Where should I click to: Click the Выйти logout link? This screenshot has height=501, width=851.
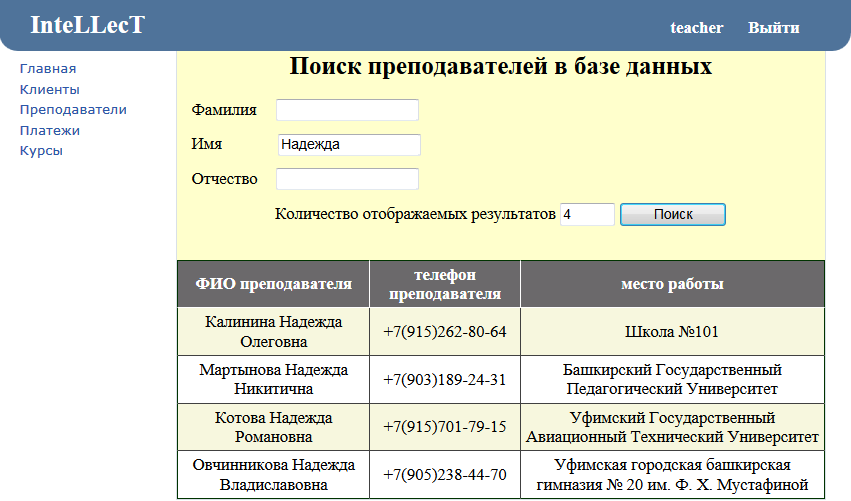tap(773, 28)
